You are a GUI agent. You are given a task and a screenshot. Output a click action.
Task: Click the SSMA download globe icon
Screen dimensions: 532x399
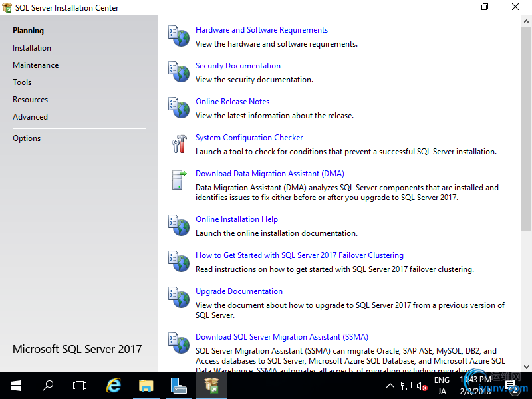[179, 343]
